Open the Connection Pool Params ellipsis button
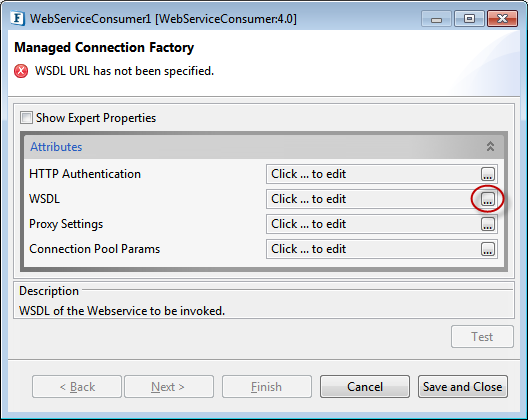Screen dimensions: 528x420 pos(488,249)
